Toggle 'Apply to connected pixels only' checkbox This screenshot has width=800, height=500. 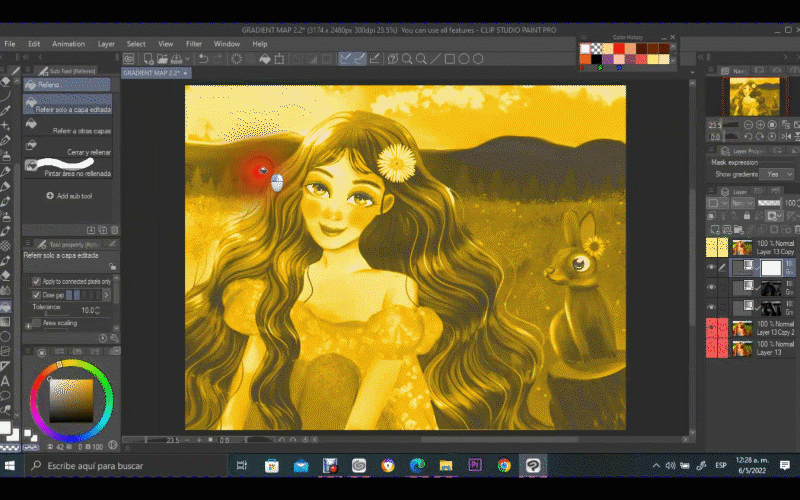coord(36,282)
